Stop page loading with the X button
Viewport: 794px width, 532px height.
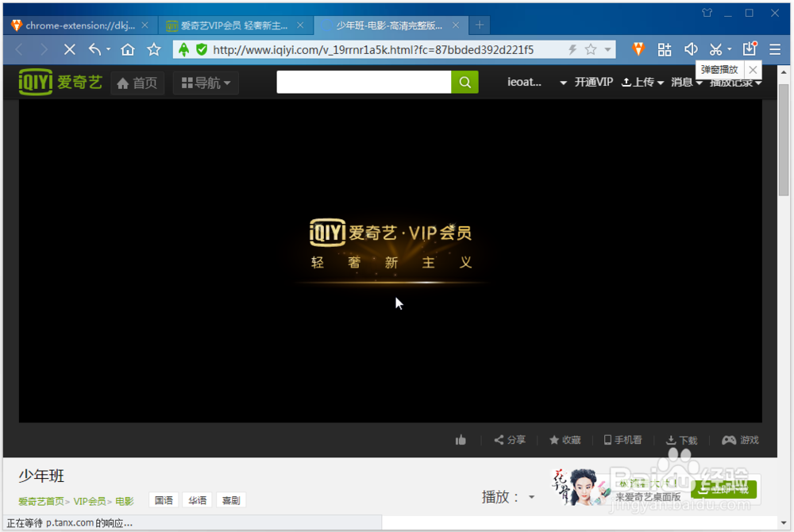pyautogui.click(x=70, y=49)
